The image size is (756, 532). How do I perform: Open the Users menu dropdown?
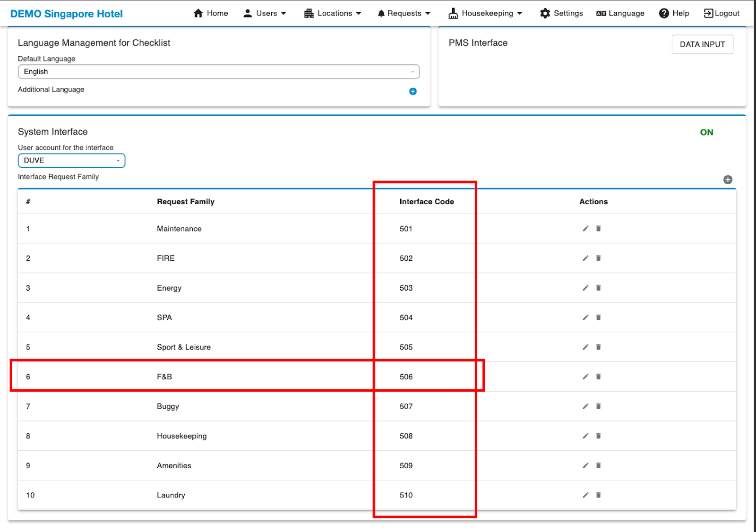click(x=265, y=13)
